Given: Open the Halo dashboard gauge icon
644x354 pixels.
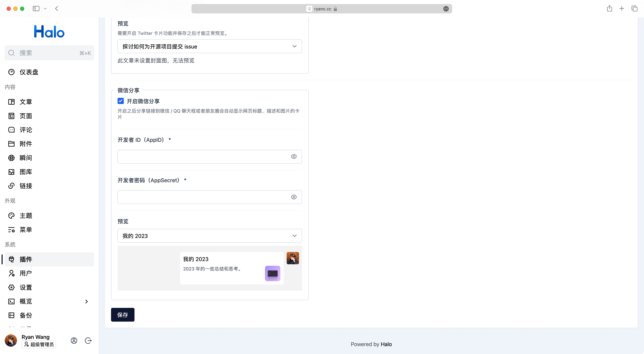Looking at the screenshot, I should pos(12,72).
